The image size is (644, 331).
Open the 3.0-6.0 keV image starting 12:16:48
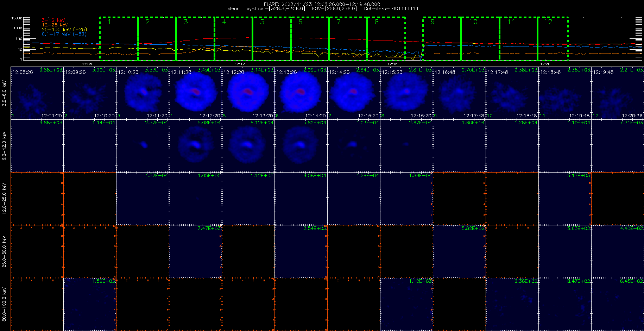click(459, 93)
